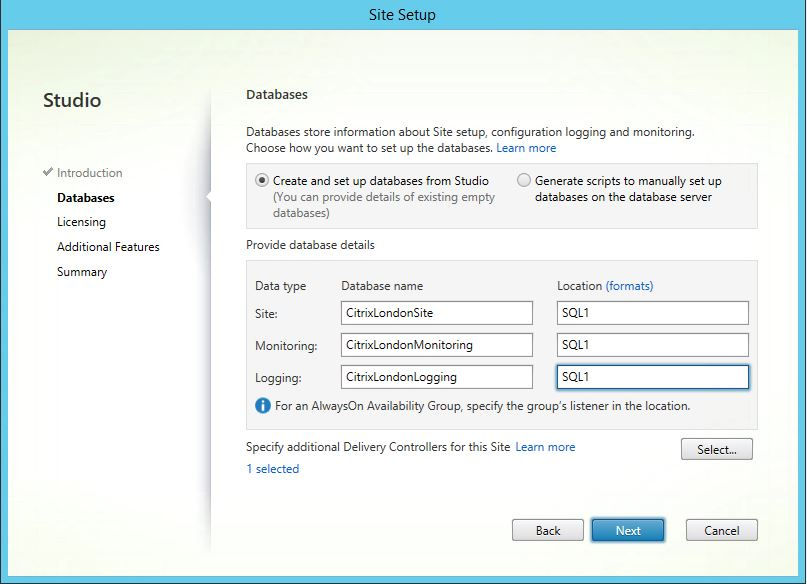807x584 pixels.
Task: Open the Location formats link
Action: coord(629,286)
